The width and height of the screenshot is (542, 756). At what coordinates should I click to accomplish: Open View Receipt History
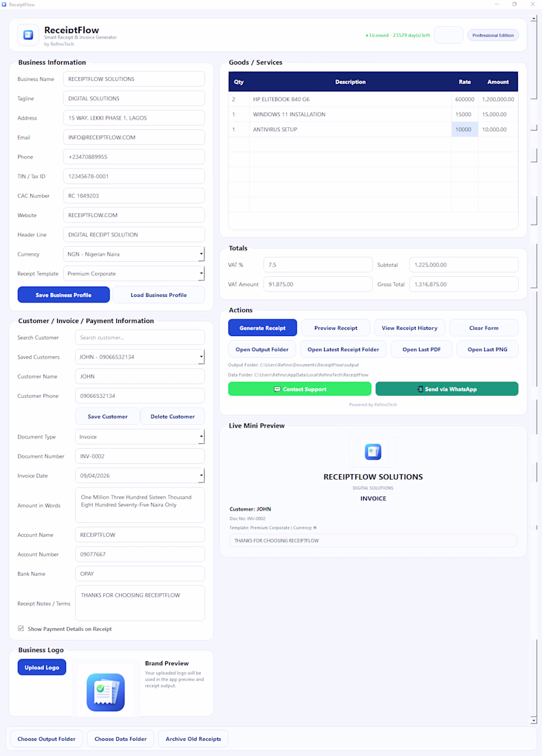pyautogui.click(x=409, y=328)
